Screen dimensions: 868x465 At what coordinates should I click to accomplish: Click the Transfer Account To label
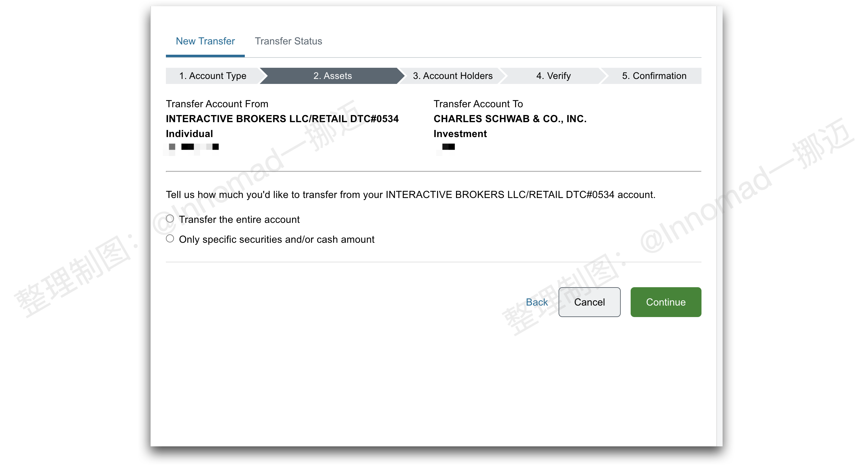pos(478,104)
